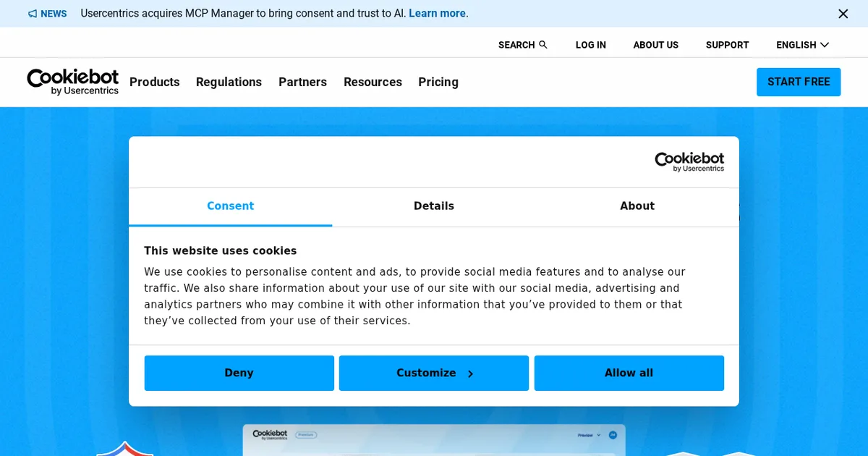Open the SUPPORT link

click(x=727, y=45)
